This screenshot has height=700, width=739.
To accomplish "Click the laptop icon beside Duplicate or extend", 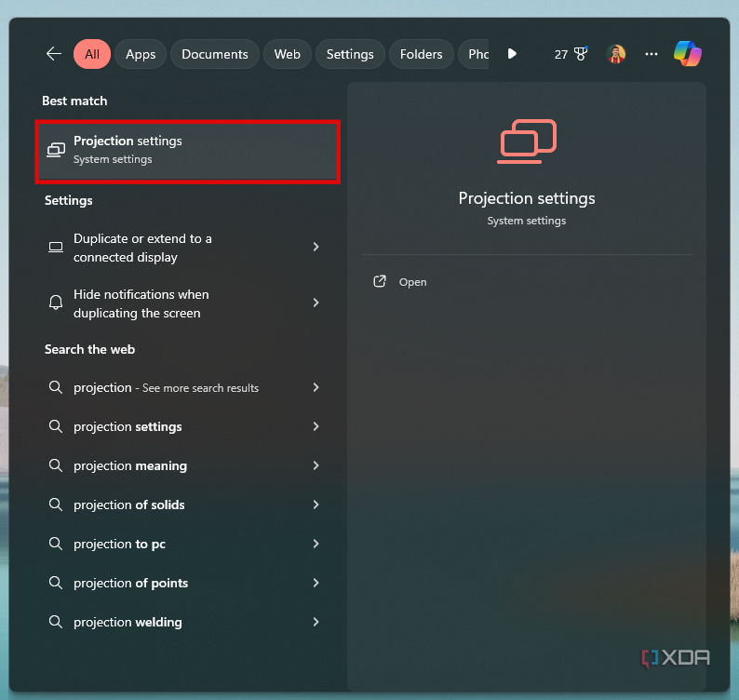I will pyautogui.click(x=56, y=247).
